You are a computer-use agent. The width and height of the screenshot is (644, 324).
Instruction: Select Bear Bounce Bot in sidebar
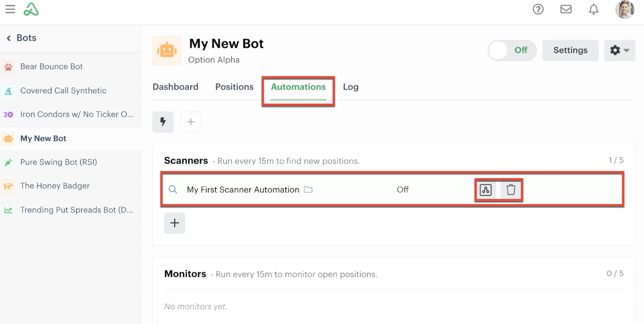tap(51, 66)
